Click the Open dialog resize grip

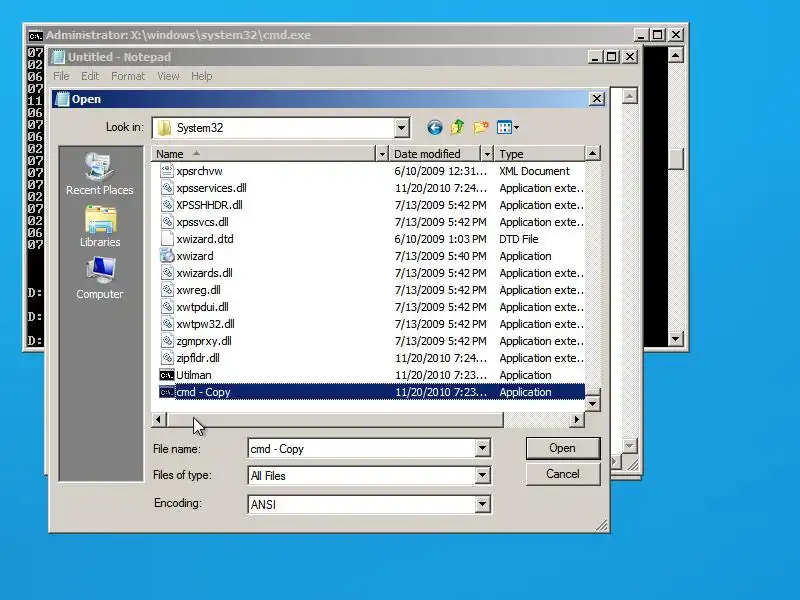[x=602, y=525]
